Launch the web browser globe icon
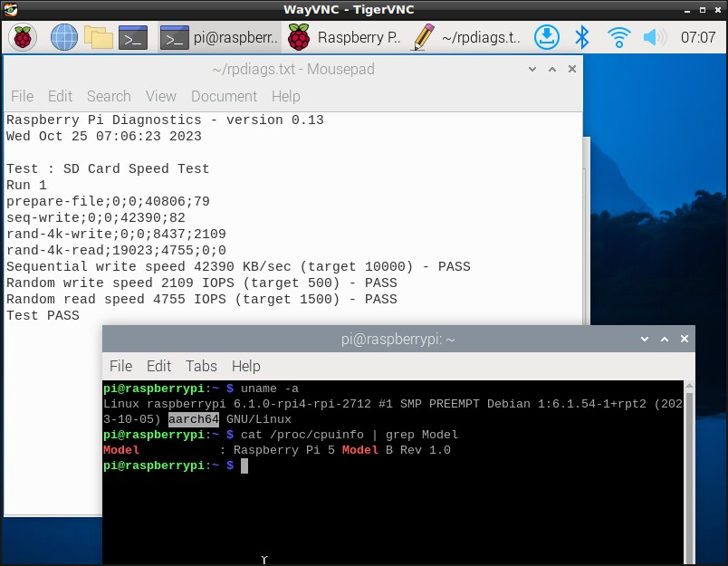The width and height of the screenshot is (728, 566). pos(63,37)
